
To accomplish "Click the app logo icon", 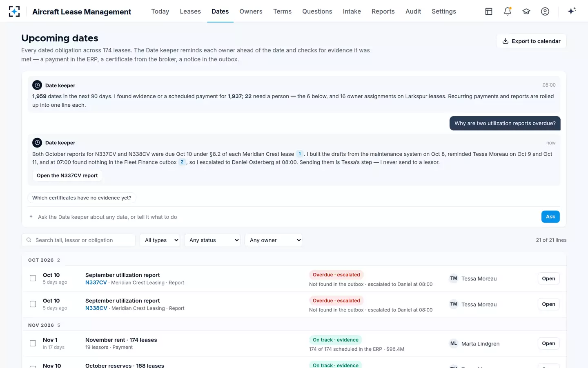I will [14, 11].
